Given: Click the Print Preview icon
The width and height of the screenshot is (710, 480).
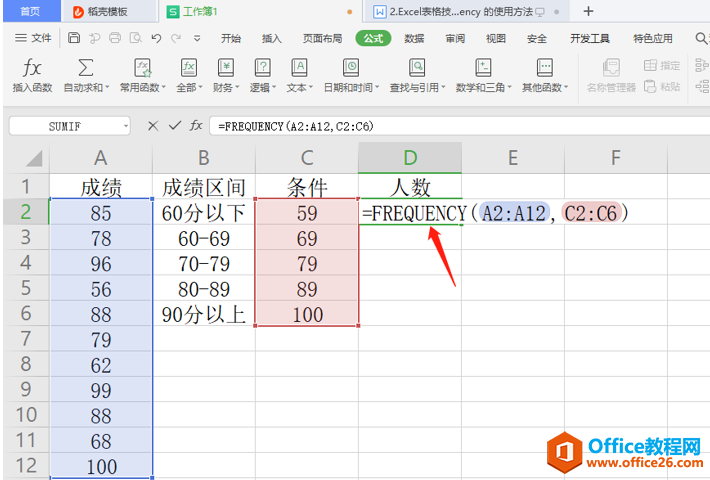Looking at the screenshot, I should (x=135, y=38).
